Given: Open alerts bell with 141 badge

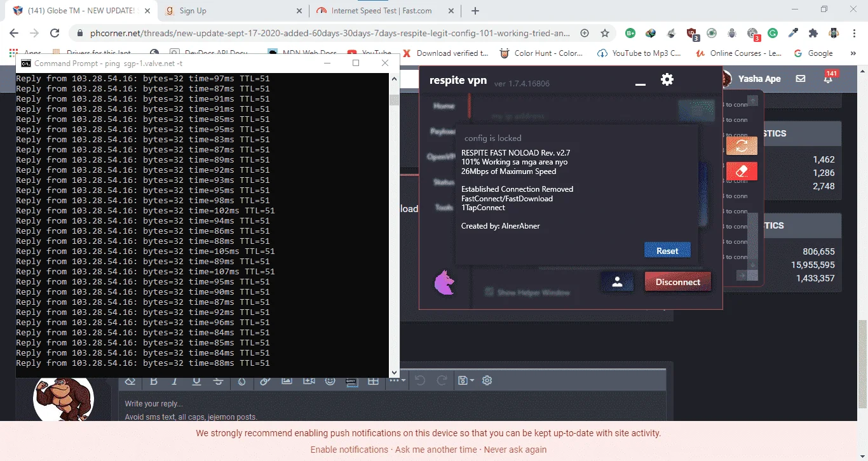Looking at the screenshot, I should 829,78.
